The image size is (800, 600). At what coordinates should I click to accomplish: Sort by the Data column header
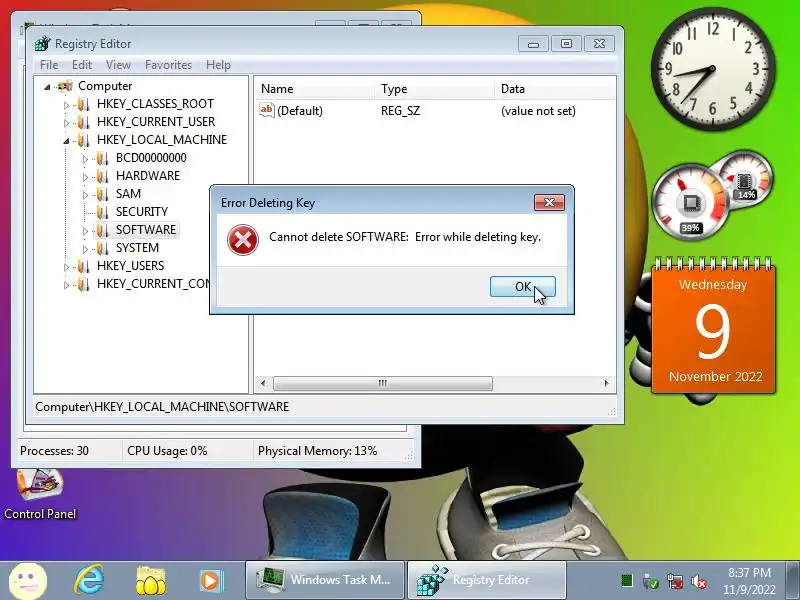click(x=555, y=89)
